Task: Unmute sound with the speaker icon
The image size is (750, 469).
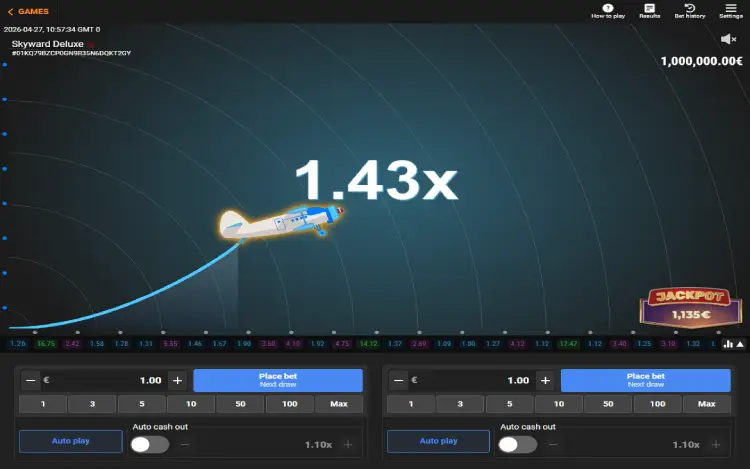Action: 728,39
